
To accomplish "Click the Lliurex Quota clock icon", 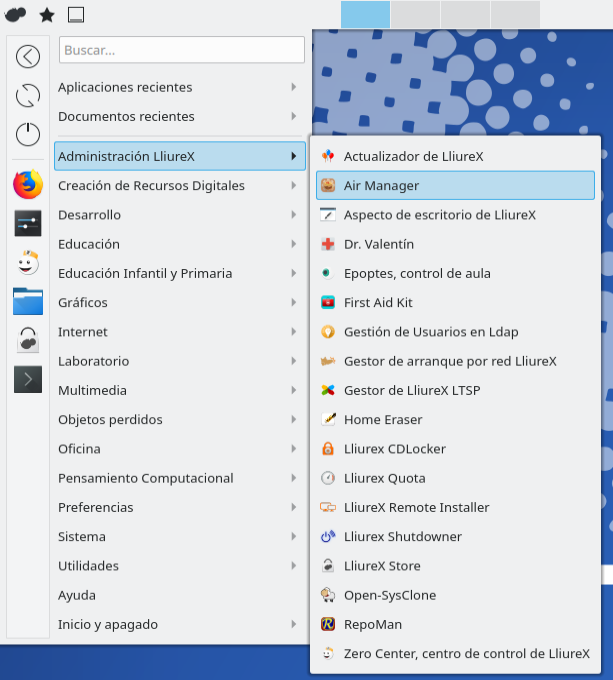I will pyautogui.click(x=328, y=478).
